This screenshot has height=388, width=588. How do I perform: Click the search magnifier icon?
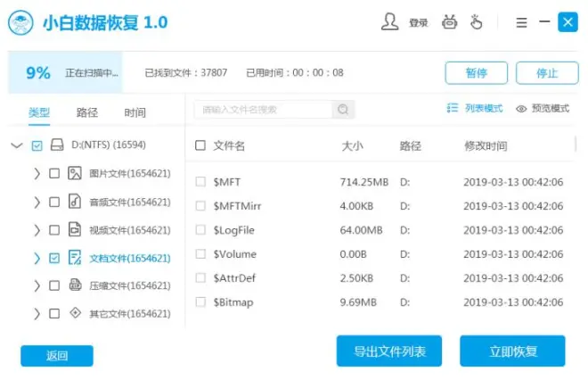tap(343, 110)
